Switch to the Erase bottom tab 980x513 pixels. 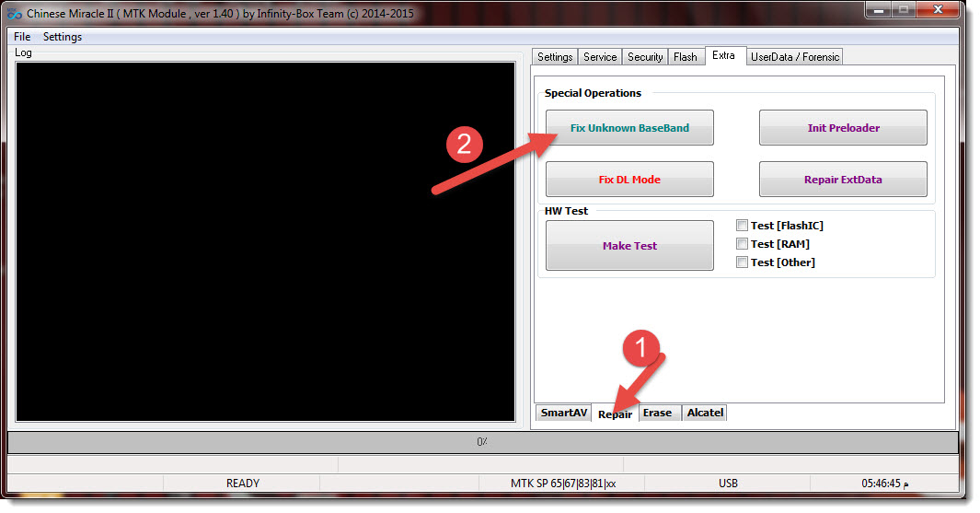point(658,413)
